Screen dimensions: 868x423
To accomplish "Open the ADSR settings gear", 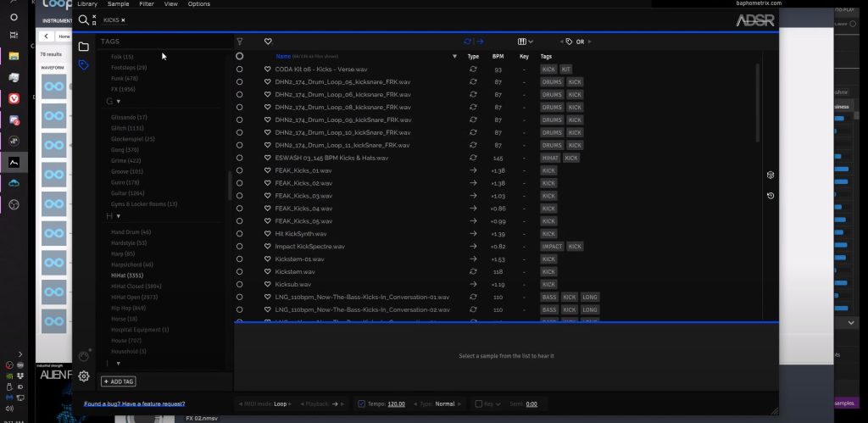I will pyautogui.click(x=84, y=376).
